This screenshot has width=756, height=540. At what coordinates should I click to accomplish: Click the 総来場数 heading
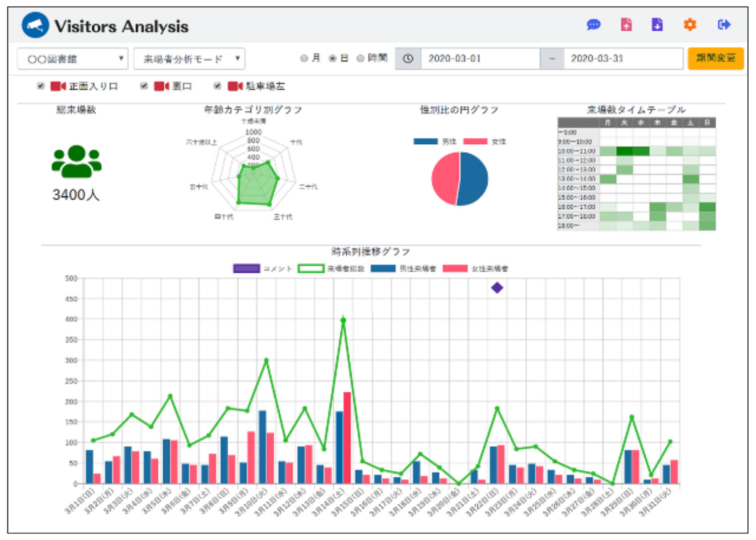point(76,110)
